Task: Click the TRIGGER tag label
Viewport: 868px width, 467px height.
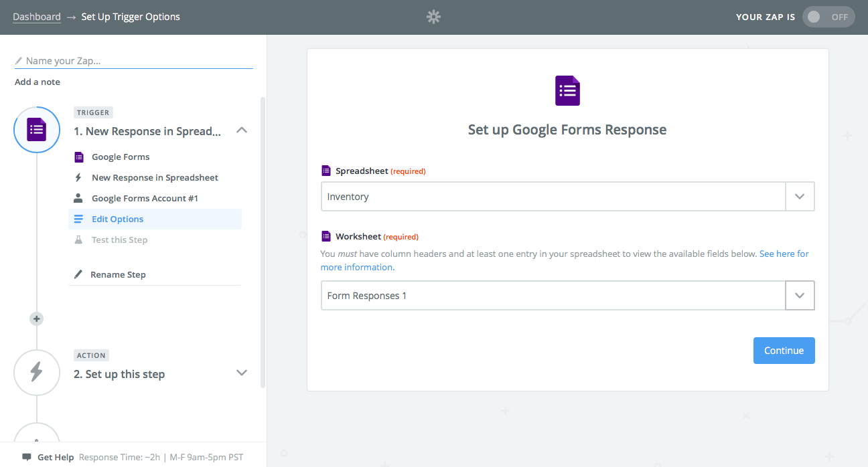Action: coord(93,112)
